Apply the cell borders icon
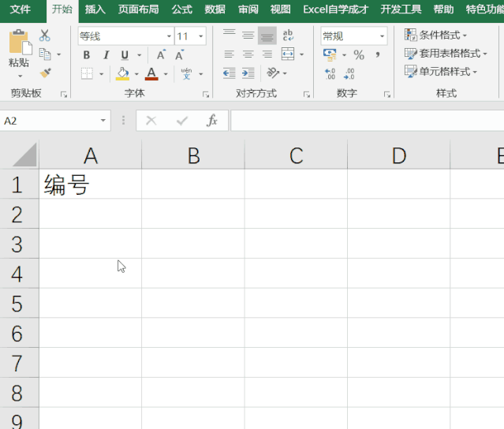Viewport: 504px width, 429px height. (87, 73)
